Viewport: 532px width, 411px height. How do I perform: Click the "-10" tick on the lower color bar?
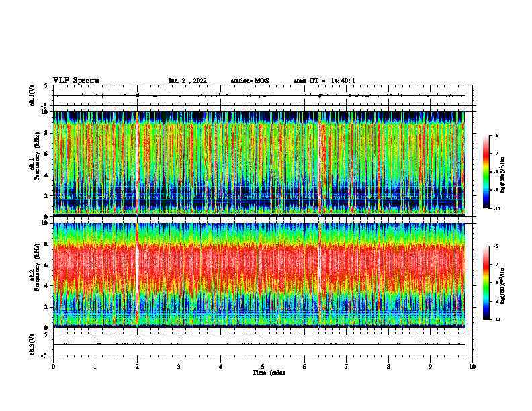(497, 320)
